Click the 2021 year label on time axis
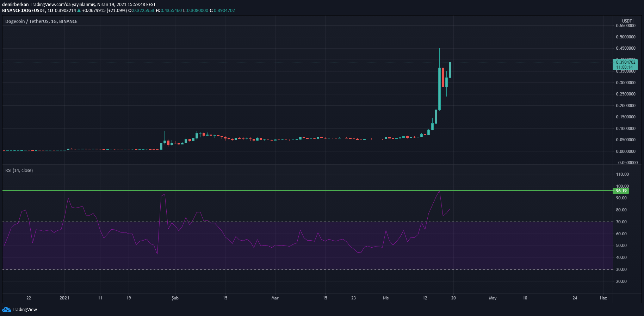644x316 pixels. click(x=64, y=298)
